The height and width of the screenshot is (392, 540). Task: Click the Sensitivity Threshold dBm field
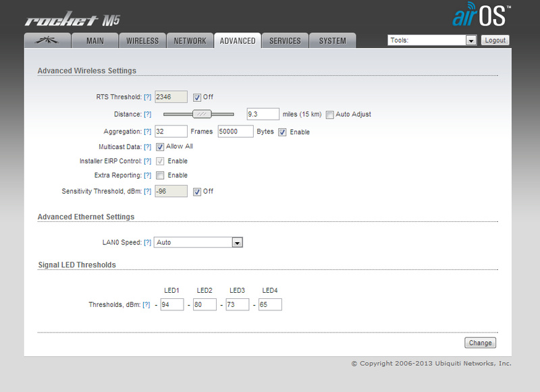(171, 191)
